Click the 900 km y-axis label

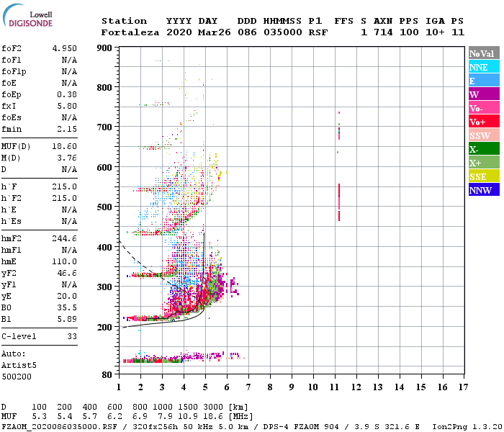tap(104, 48)
